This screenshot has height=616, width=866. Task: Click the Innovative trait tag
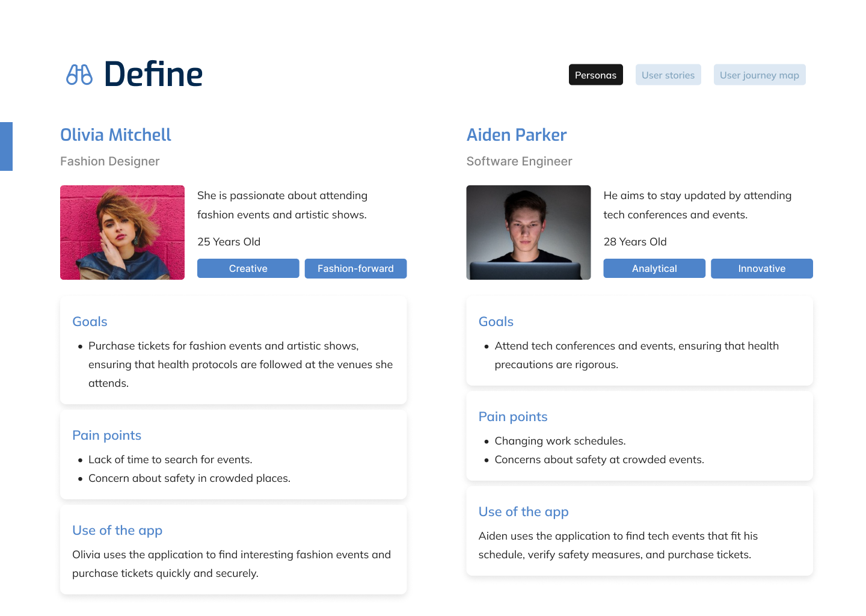pos(761,268)
